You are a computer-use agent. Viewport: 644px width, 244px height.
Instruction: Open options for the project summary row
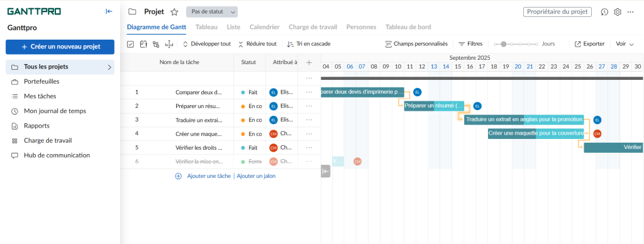click(309, 78)
